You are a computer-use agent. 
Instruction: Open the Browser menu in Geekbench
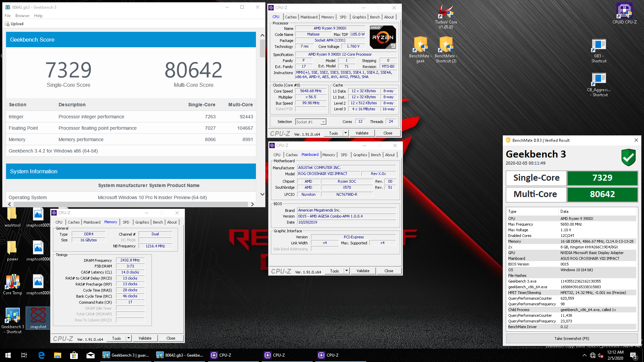22,16
